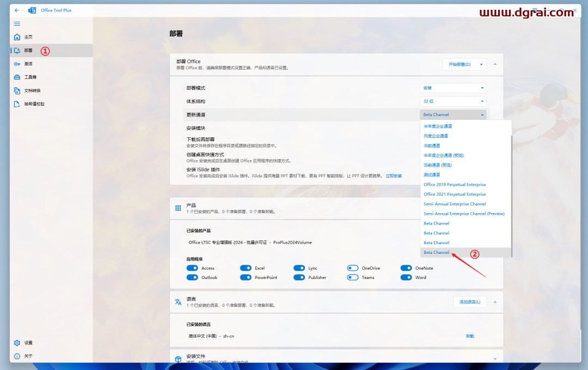Click the 下载后再部署 setting label
Viewport: 588px width, 370px height.
[200, 139]
